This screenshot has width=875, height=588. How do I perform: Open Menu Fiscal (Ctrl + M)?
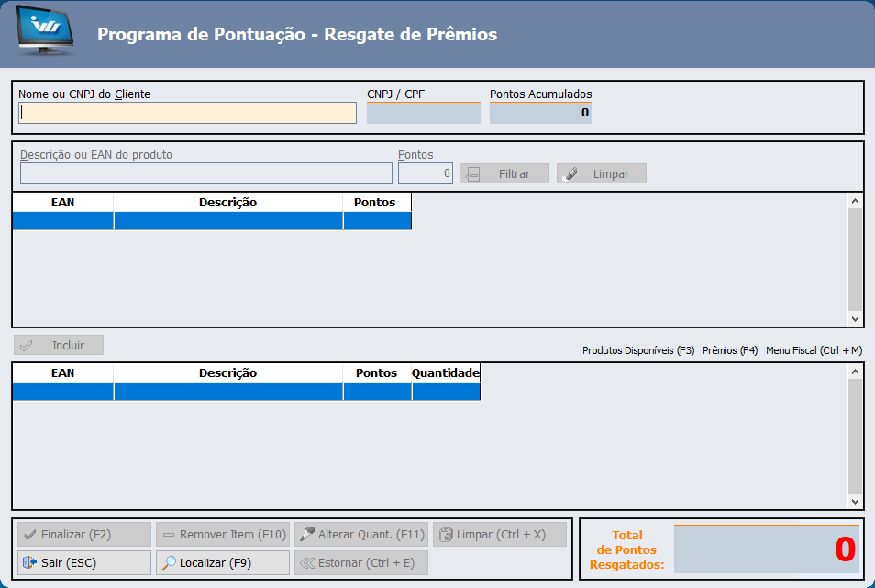814,350
